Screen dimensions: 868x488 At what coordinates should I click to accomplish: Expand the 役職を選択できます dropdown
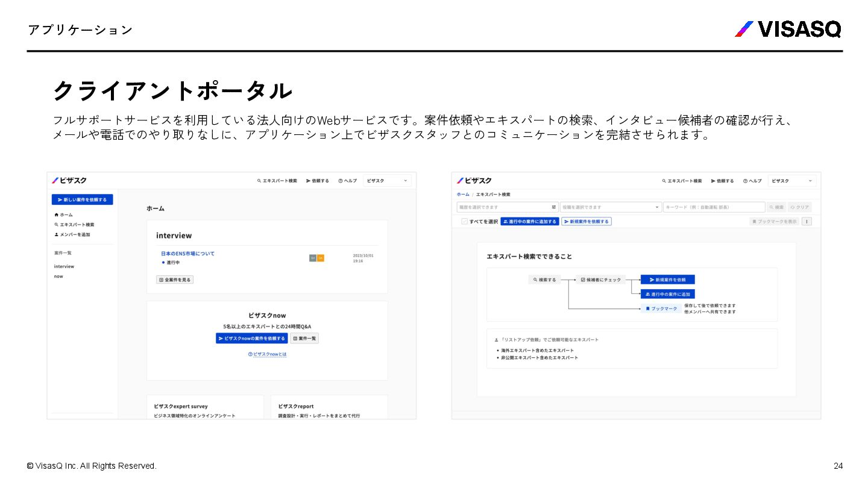tap(611, 207)
